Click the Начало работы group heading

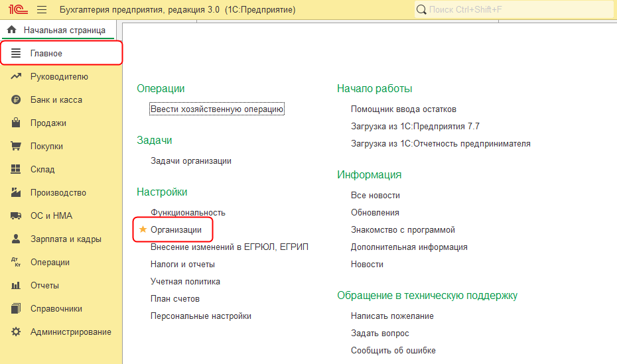375,88
